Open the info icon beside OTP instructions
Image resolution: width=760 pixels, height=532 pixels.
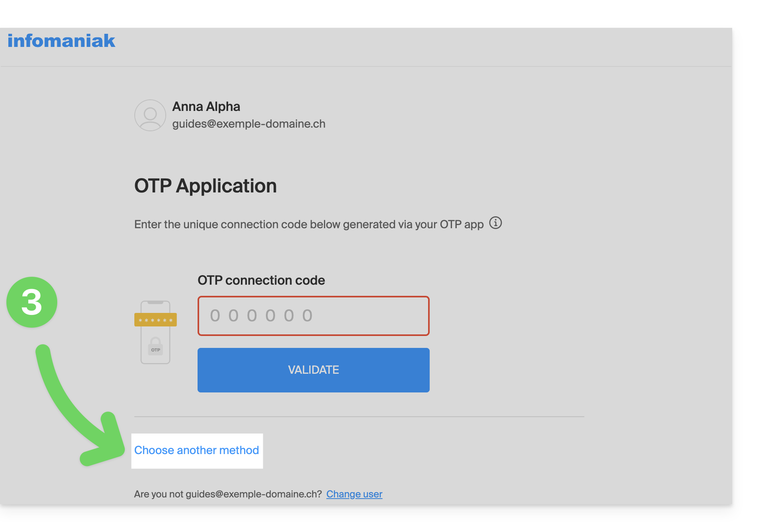pos(495,223)
